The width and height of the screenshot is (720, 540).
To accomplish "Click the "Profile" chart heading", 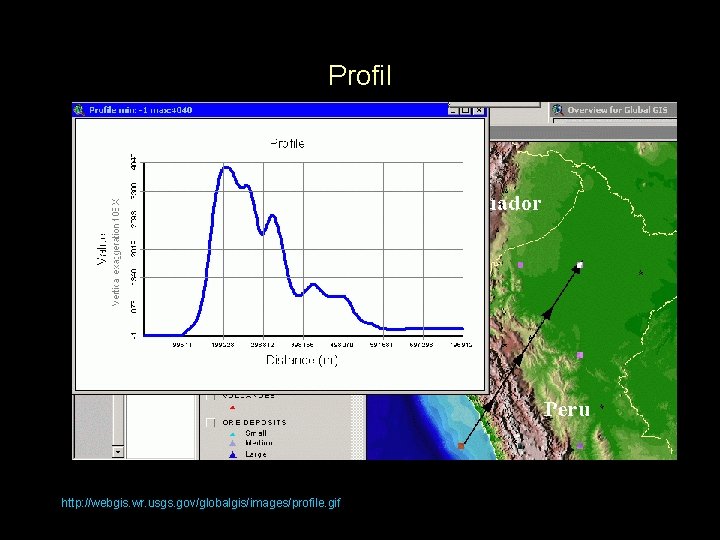I will pos(287,144).
